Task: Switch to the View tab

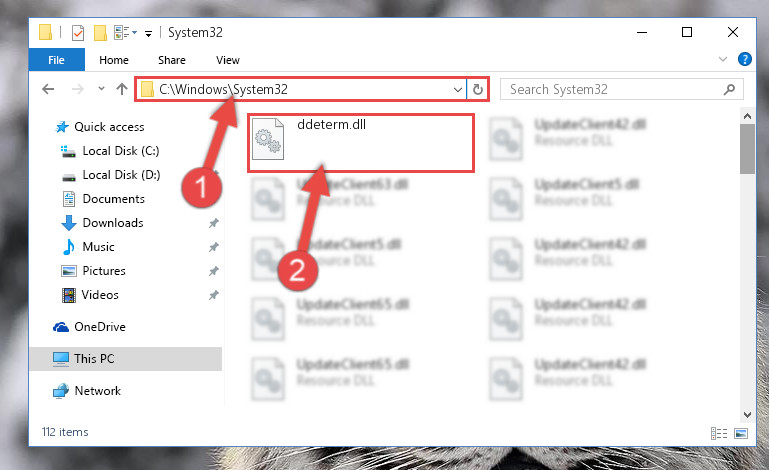Action: pyautogui.click(x=228, y=60)
